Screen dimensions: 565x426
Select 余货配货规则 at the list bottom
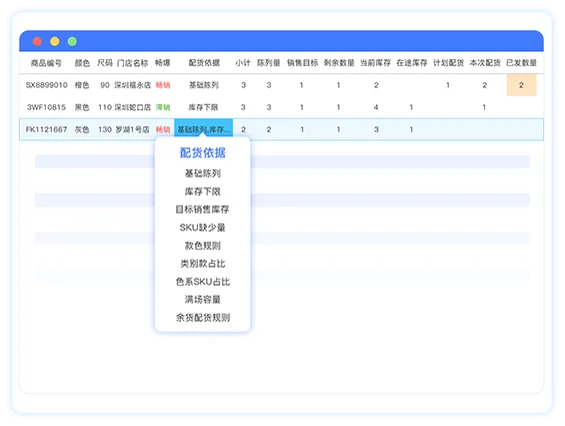(x=203, y=318)
